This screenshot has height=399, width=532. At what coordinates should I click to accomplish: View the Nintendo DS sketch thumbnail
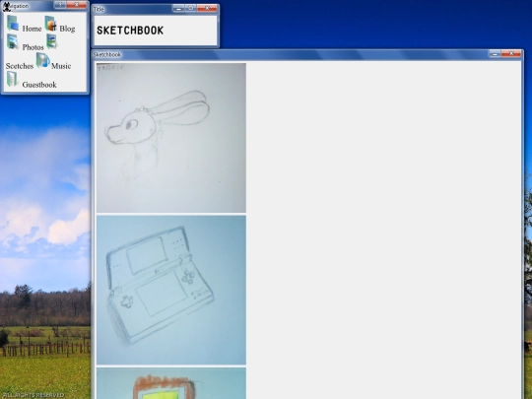click(171, 290)
